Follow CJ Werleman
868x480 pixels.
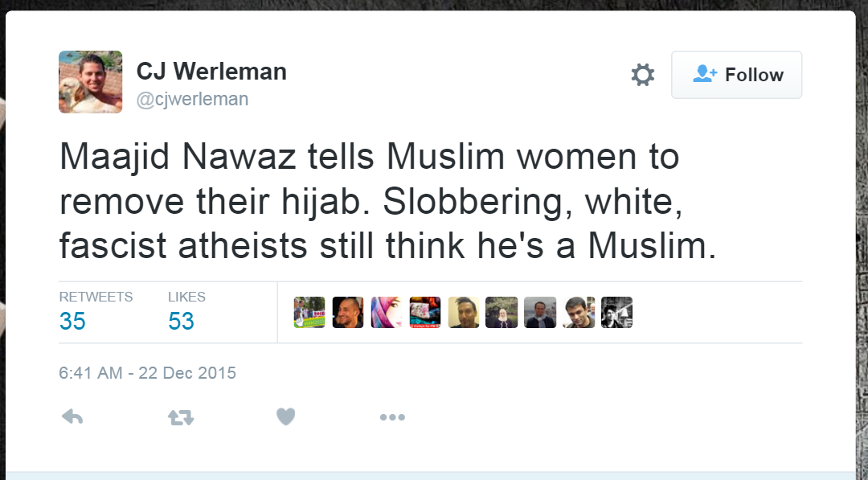click(x=736, y=75)
